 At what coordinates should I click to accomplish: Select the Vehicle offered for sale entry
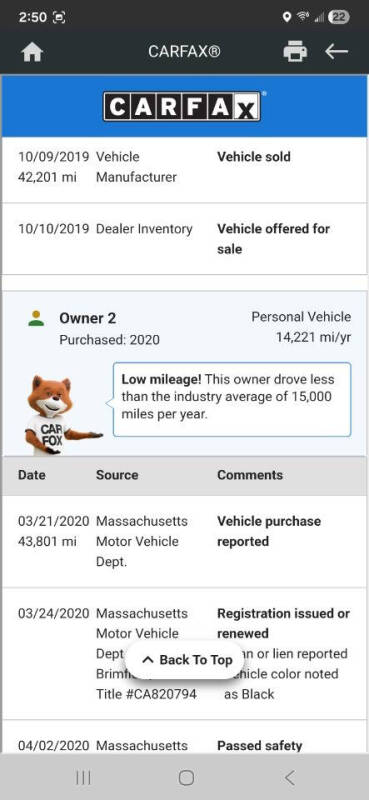(184, 239)
